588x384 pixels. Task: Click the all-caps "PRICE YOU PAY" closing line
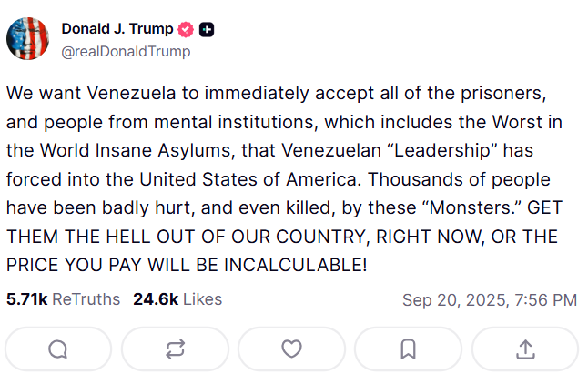click(188, 266)
